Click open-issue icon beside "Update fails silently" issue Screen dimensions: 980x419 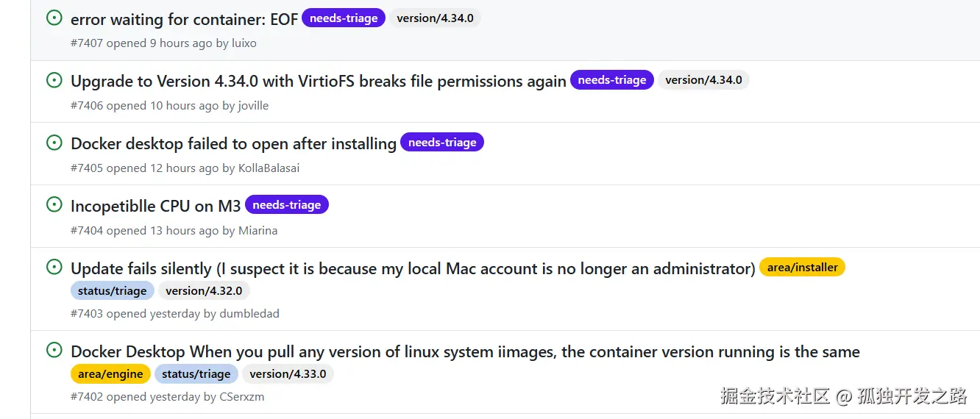click(54, 268)
